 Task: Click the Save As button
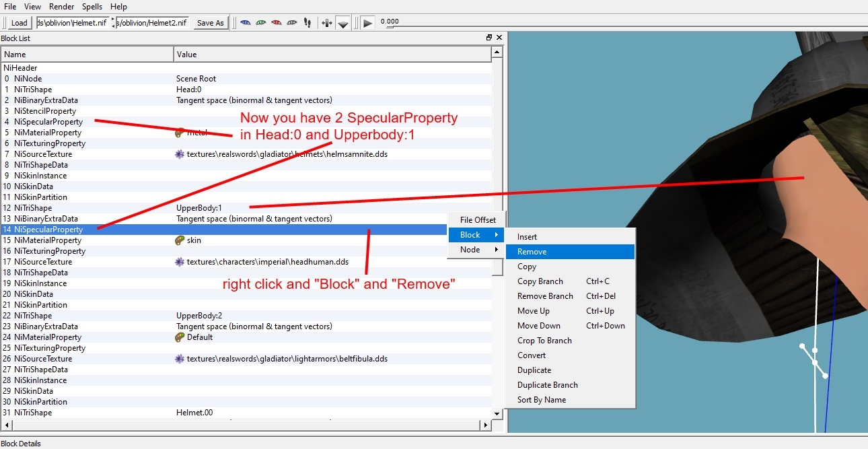coord(210,23)
